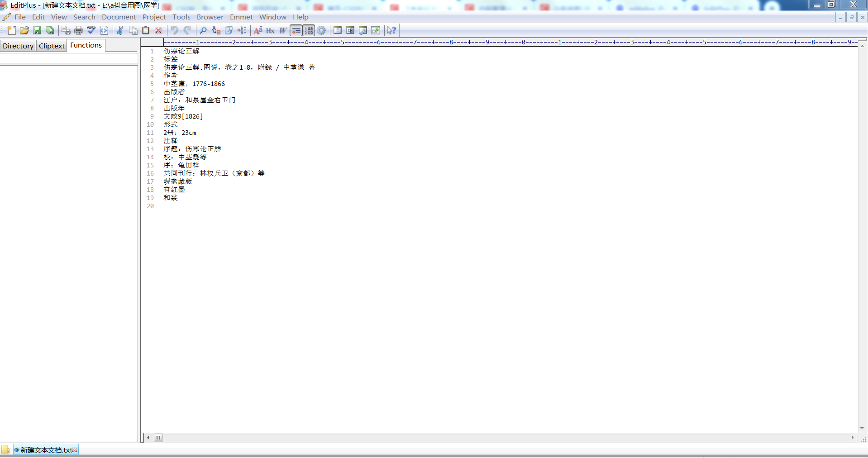Copy selected text
Screen dimensions: 868x458
click(x=133, y=30)
